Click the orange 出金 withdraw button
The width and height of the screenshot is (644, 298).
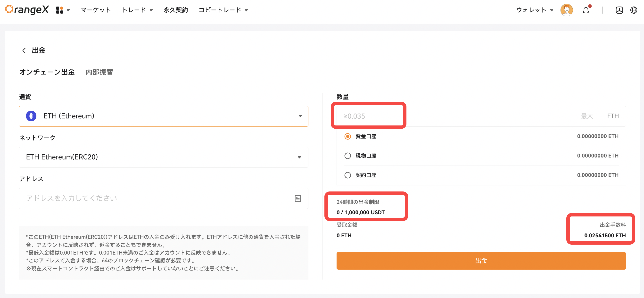click(x=481, y=261)
